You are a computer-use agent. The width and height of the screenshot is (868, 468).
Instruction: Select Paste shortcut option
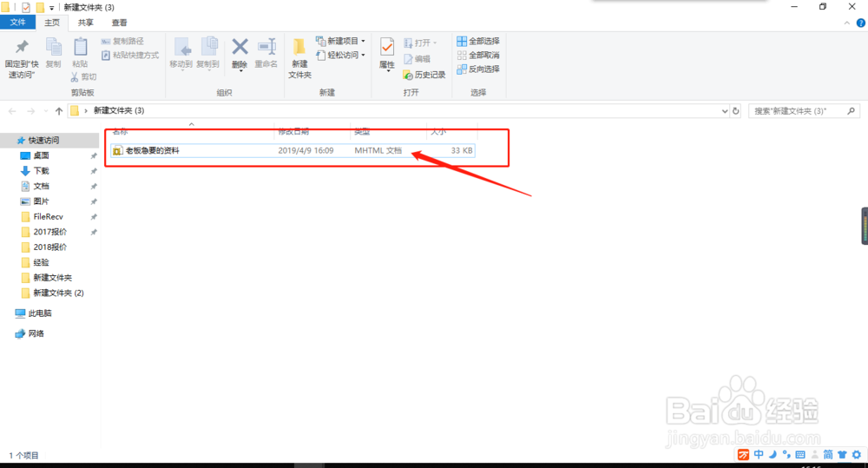point(130,55)
